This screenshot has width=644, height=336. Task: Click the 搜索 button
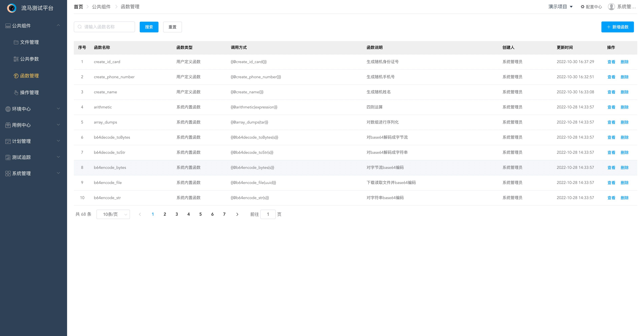pos(149,27)
